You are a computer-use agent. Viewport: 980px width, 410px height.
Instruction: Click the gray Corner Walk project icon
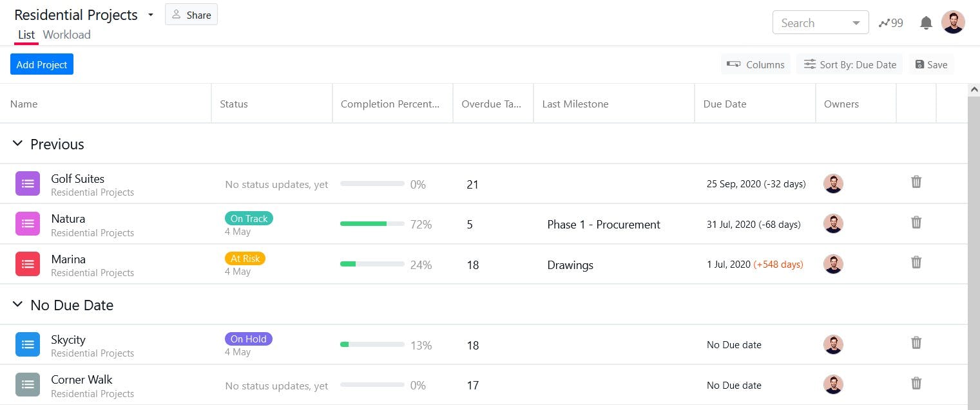28,385
